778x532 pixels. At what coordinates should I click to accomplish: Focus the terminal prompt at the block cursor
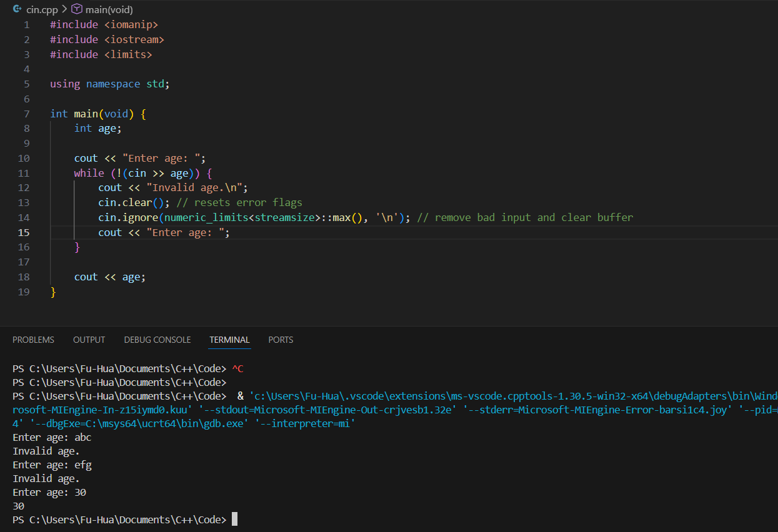click(x=234, y=520)
